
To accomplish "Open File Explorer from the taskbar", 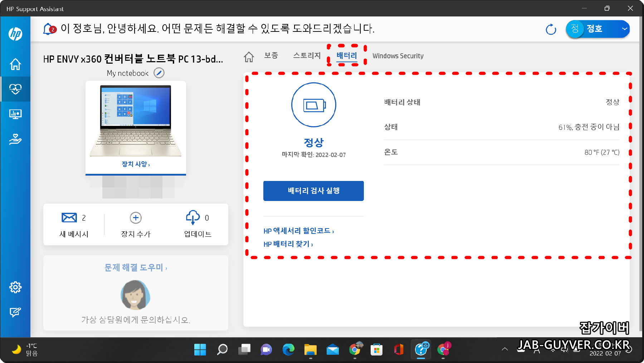I will tap(311, 349).
